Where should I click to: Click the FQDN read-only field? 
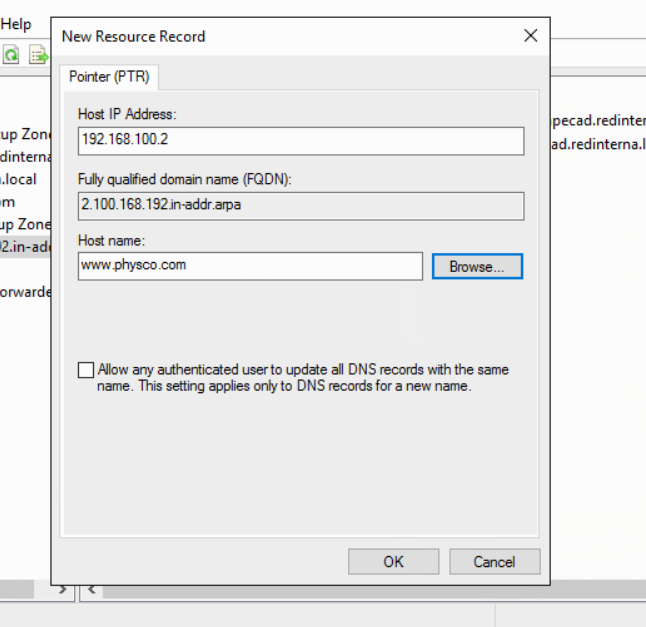301,206
